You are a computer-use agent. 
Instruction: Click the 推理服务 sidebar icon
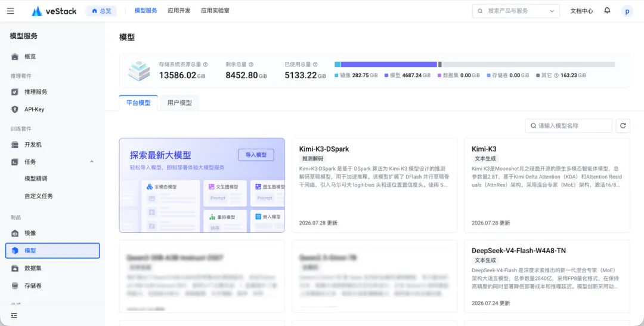[x=15, y=92]
